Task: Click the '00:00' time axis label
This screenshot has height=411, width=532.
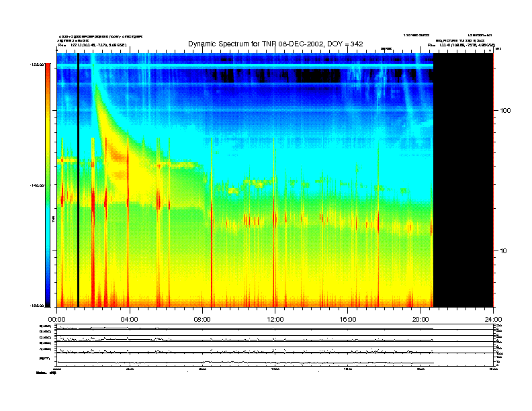Action: pyautogui.click(x=56, y=320)
